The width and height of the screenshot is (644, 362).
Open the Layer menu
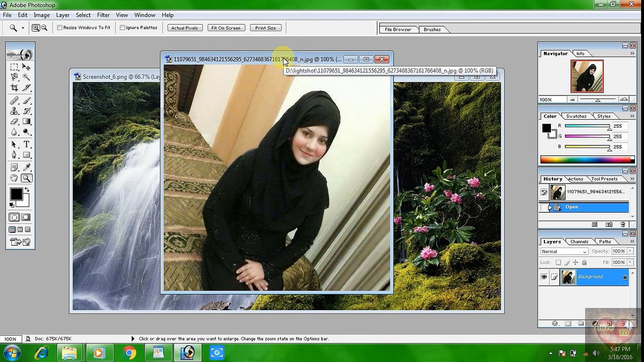point(63,15)
